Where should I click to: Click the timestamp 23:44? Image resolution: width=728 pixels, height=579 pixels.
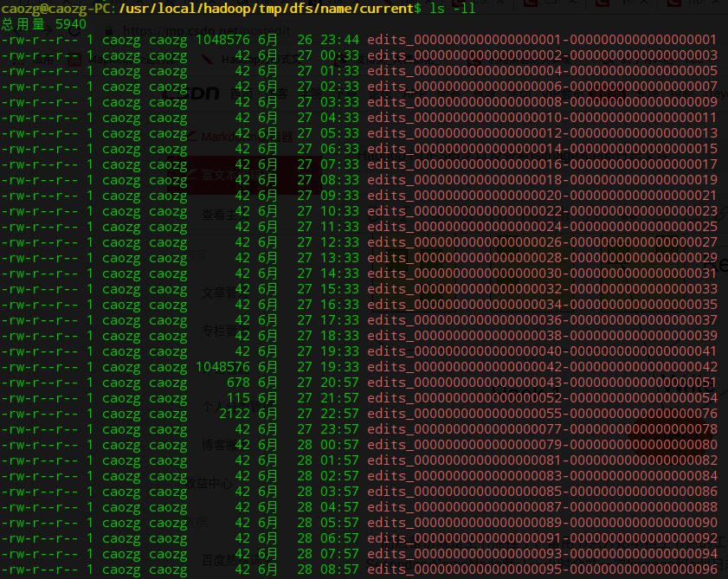tap(340, 40)
